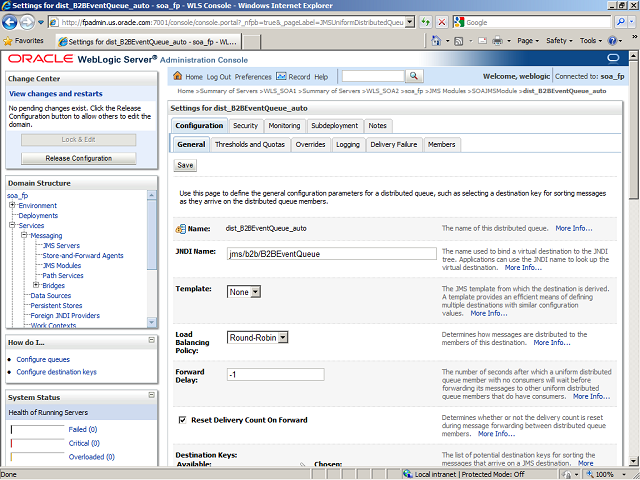
Task: Click into the JNDI Name text field
Action: (330, 254)
